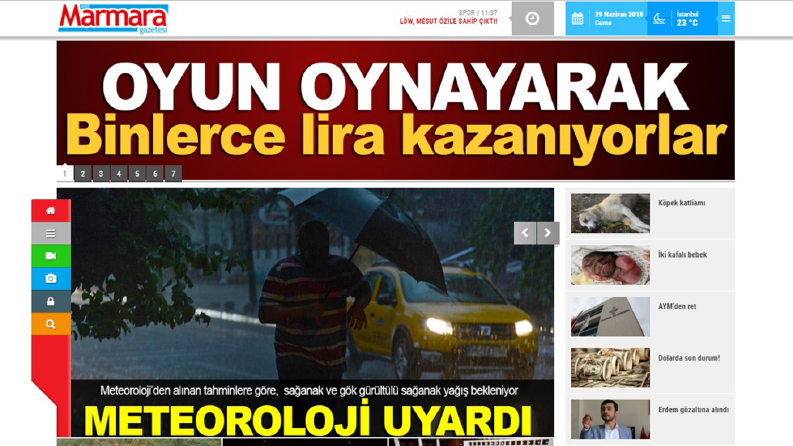The height and width of the screenshot is (446, 793).
Task: Open the 'Erdem gözaltına alındı' news link
Action: click(693, 410)
